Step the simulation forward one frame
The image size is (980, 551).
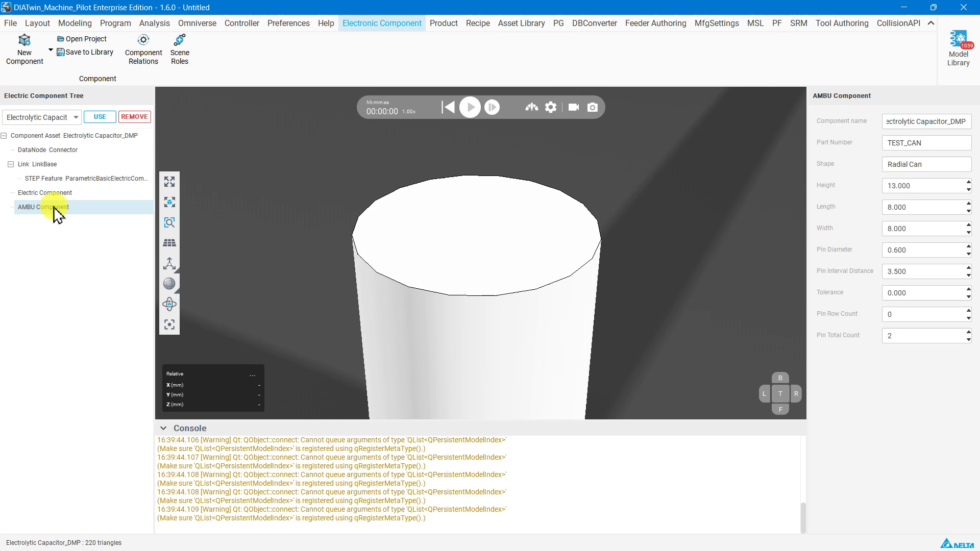[x=492, y=107]
